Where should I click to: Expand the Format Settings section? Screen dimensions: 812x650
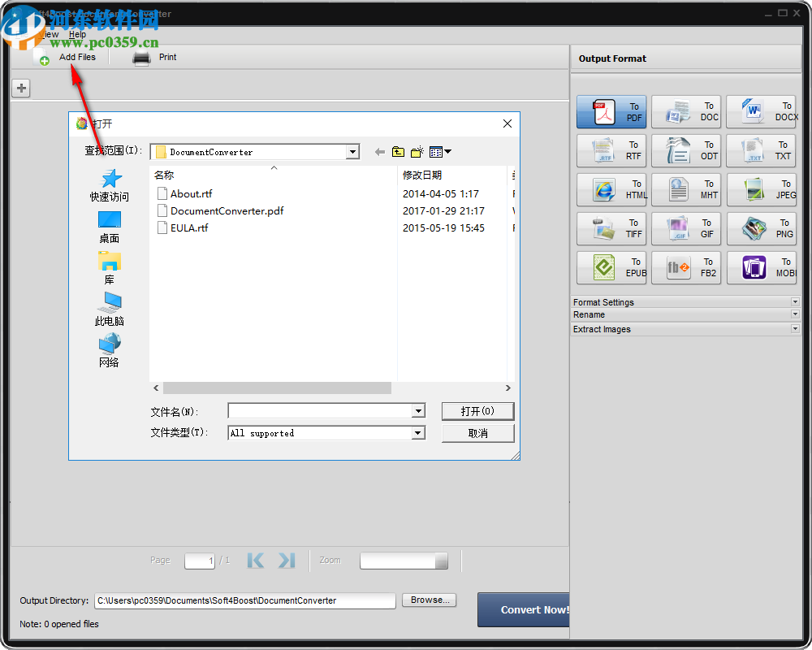tap(685, 301)
